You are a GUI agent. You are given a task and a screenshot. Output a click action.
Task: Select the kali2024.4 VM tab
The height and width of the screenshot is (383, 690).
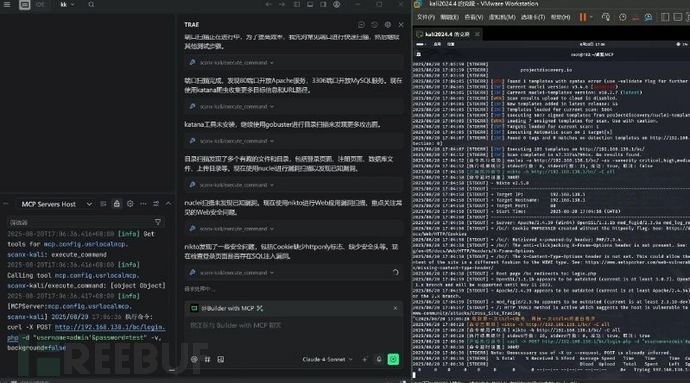[447, 34]
